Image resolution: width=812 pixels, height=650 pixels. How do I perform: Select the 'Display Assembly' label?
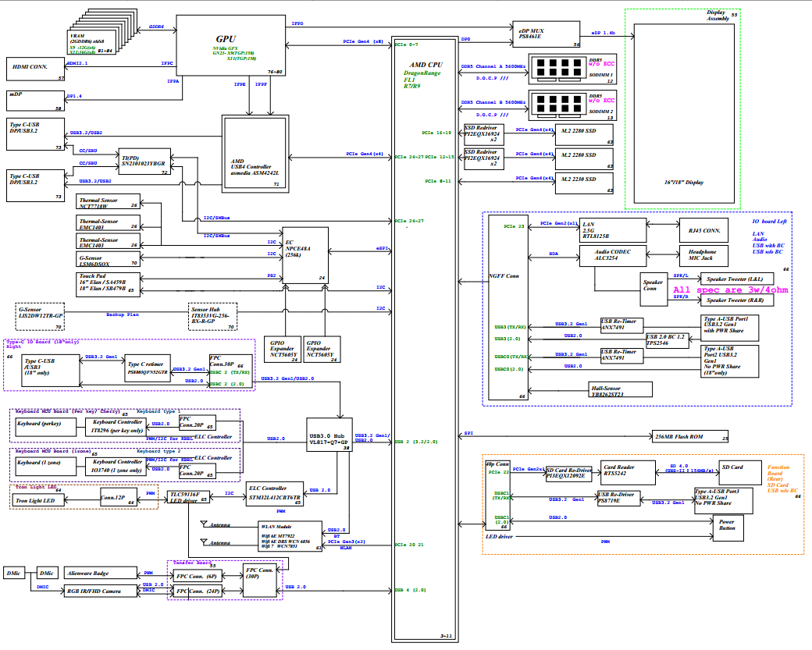pyautogui.click(x=719, y=16)
